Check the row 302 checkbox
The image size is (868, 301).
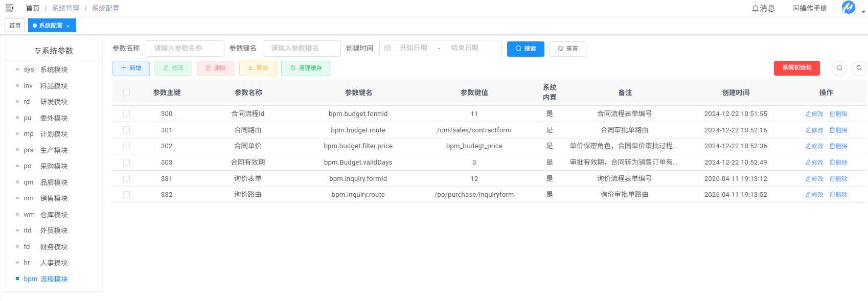(126, 146)
